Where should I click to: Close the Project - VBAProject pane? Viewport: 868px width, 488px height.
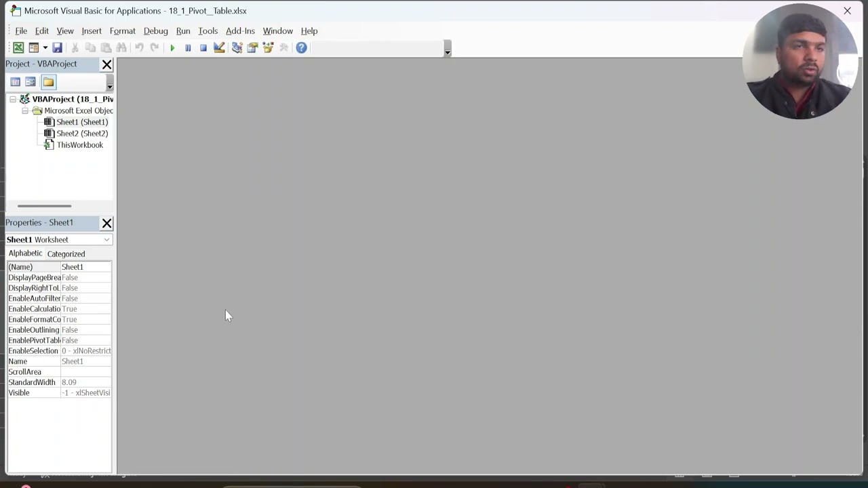(x=106, y=64)
